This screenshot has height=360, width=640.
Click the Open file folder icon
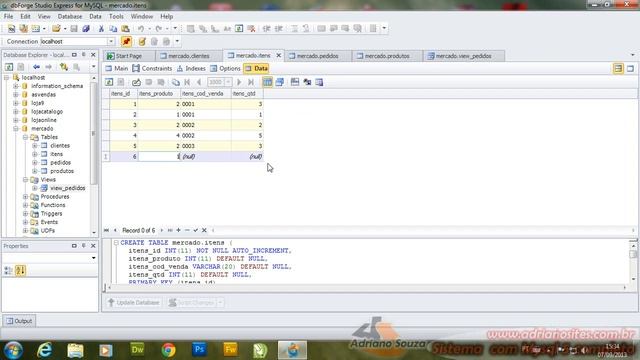(x=56, y=29)
